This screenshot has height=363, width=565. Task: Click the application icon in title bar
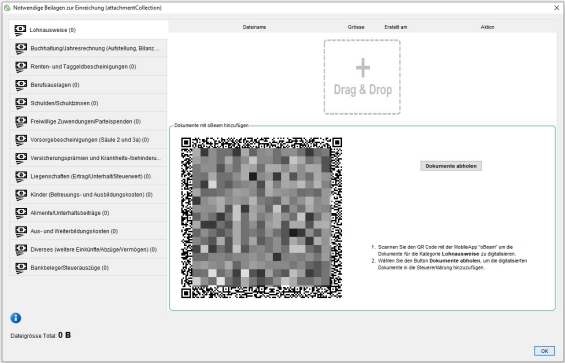click(x=6, y=8)
